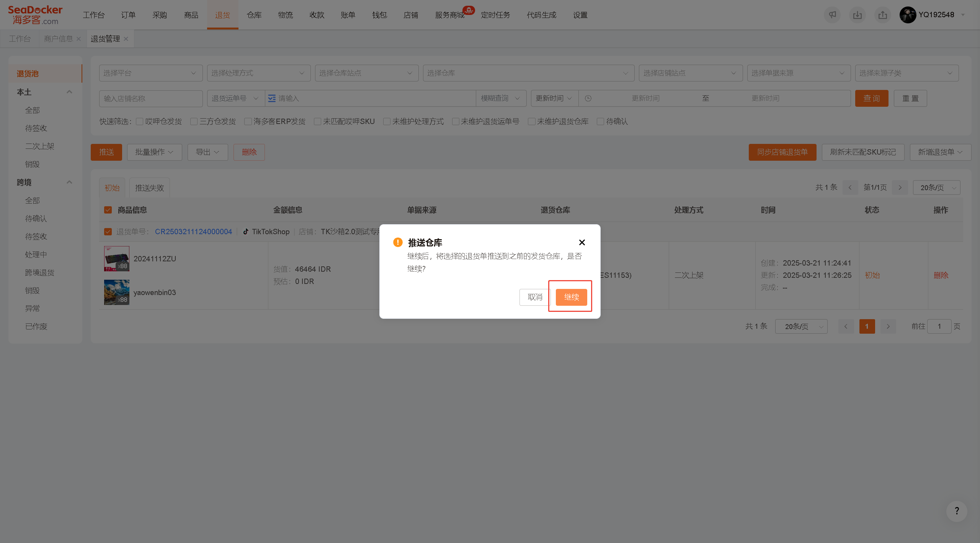980x543 pixels.
Task: Open the 仓库 top menu
Action: (254, 15)
